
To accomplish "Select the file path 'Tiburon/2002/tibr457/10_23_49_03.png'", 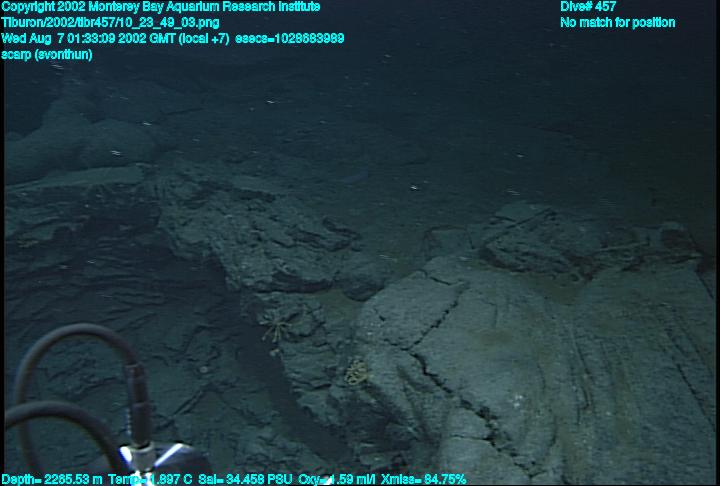I will (x=110, y=23).
